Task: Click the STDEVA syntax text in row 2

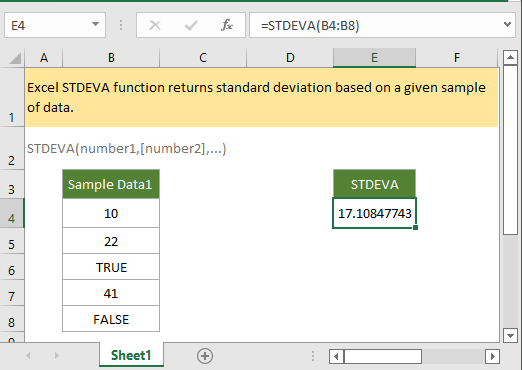Action: pyautogui.click(x=127, y=149)
